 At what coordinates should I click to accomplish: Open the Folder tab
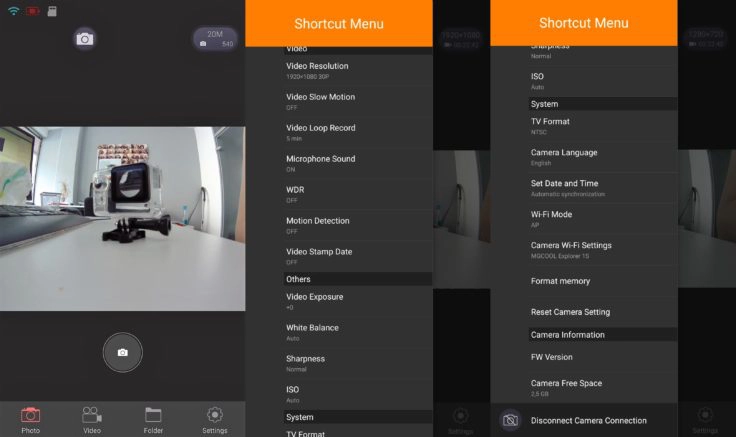tap(153, 420)
